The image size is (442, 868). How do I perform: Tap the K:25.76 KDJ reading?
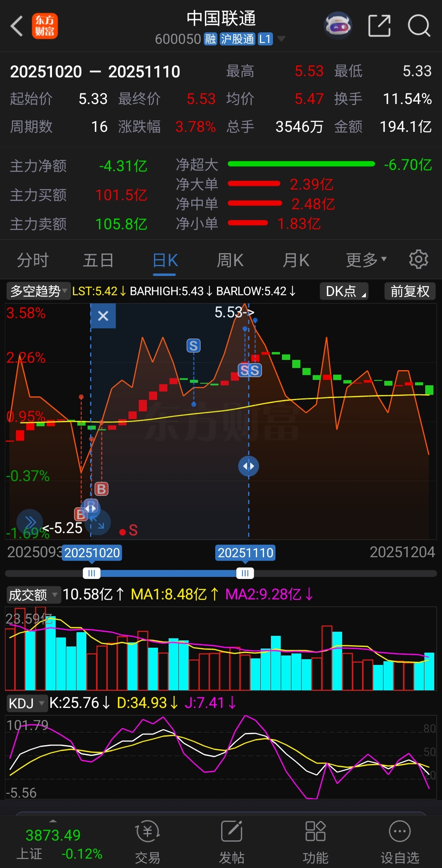[x=80, y=703]
